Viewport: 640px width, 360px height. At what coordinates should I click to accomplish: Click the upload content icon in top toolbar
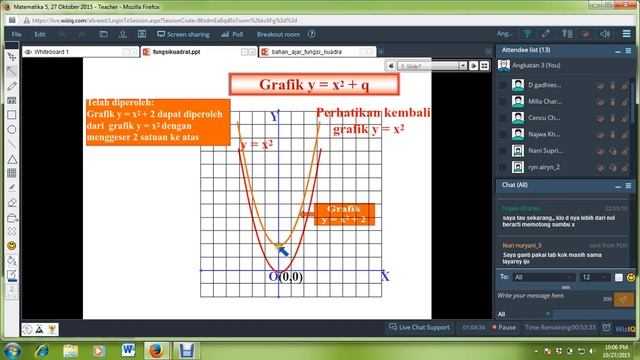(x=122, y=34)
